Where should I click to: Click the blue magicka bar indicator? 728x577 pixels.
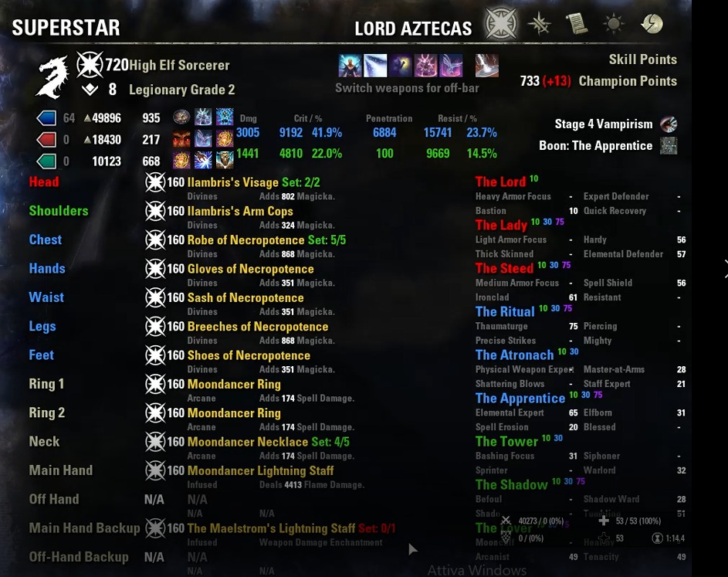46,118
